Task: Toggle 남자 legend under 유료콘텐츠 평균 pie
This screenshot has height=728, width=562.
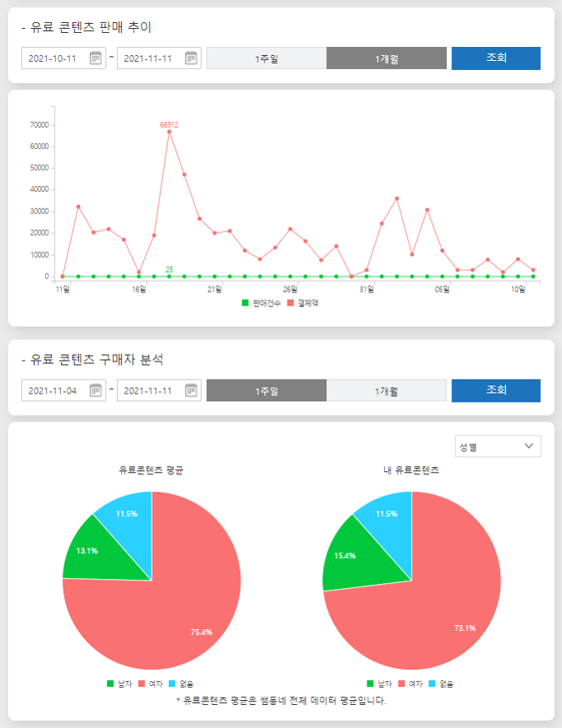Action: (x=120, y=684)
